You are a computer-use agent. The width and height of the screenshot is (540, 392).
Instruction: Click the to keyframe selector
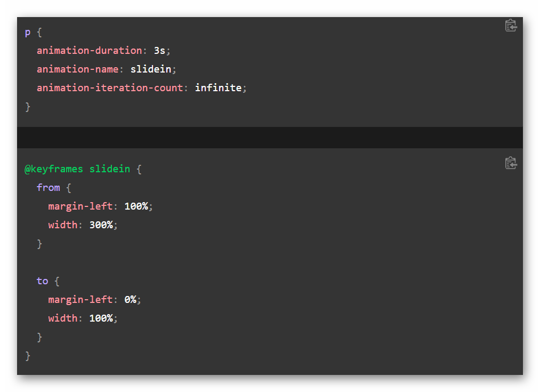[42, 281]
